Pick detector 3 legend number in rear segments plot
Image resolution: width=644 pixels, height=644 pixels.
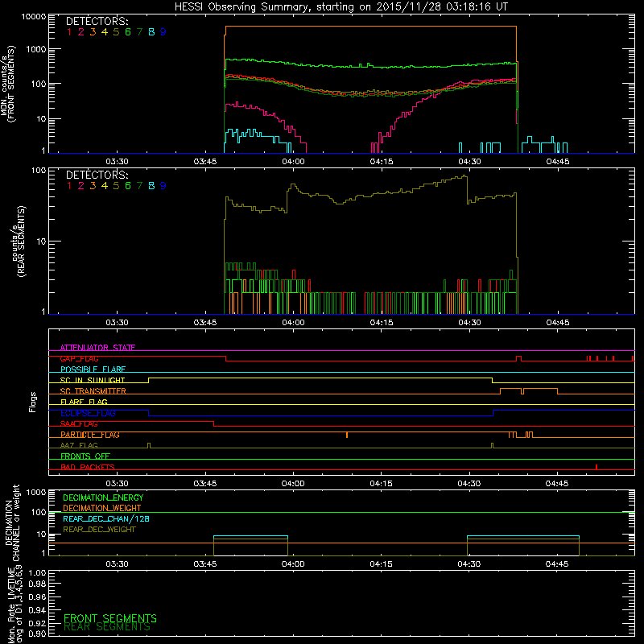93,186
